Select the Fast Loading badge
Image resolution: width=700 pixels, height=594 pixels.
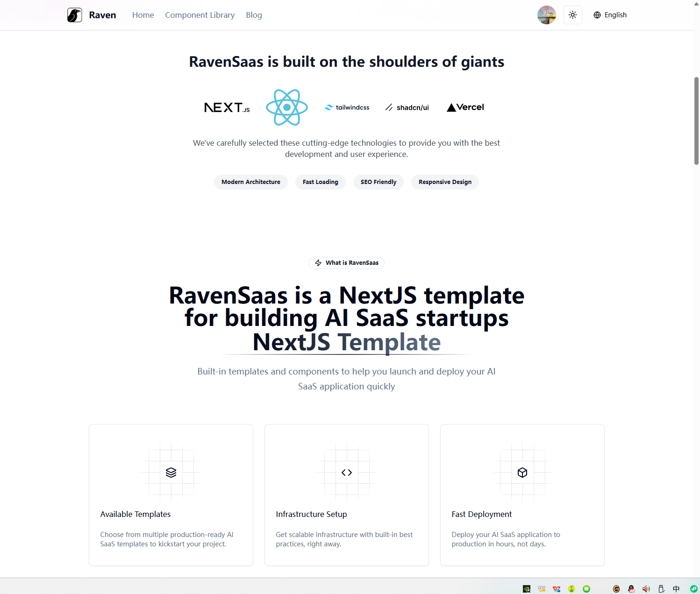pos(321,182)
